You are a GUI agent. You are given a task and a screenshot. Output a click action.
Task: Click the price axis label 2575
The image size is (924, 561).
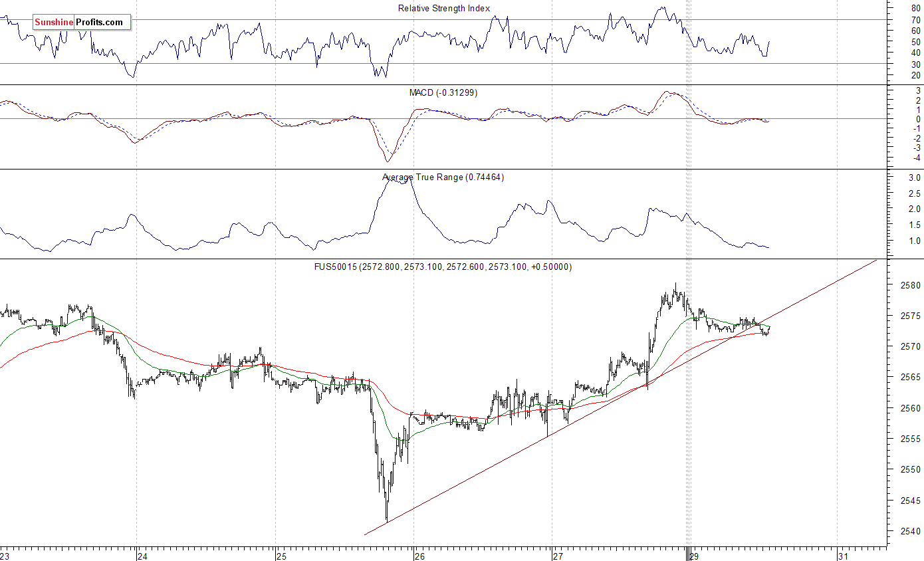coord(911,316)
